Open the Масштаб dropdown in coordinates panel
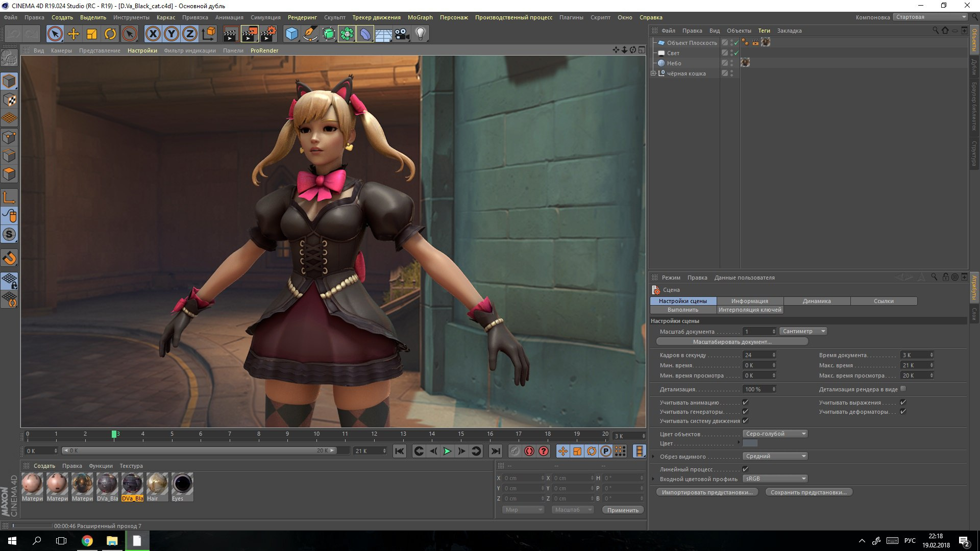Viewport: 980px width, 551px height. point(573,510)
